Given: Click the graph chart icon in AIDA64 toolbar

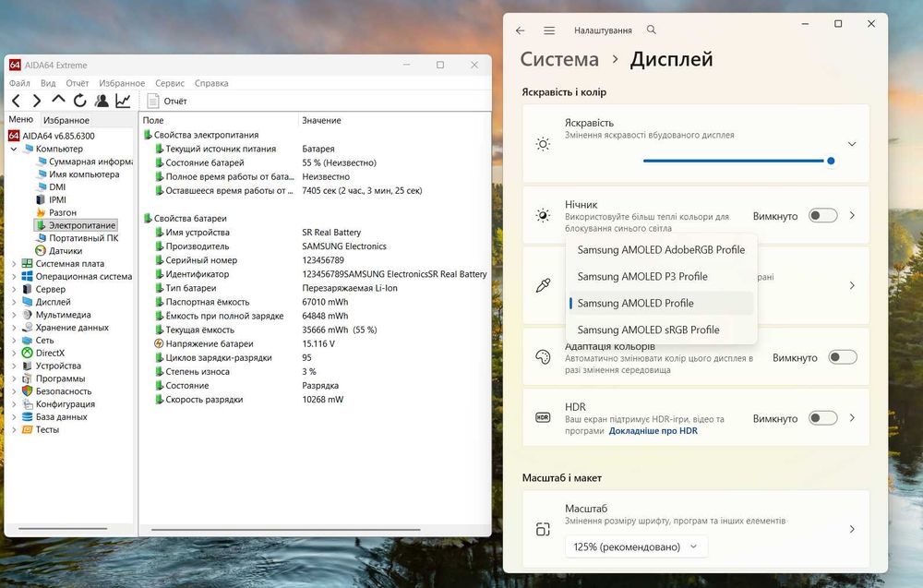Looking at the screenshot, I should [x=123, y=101].
